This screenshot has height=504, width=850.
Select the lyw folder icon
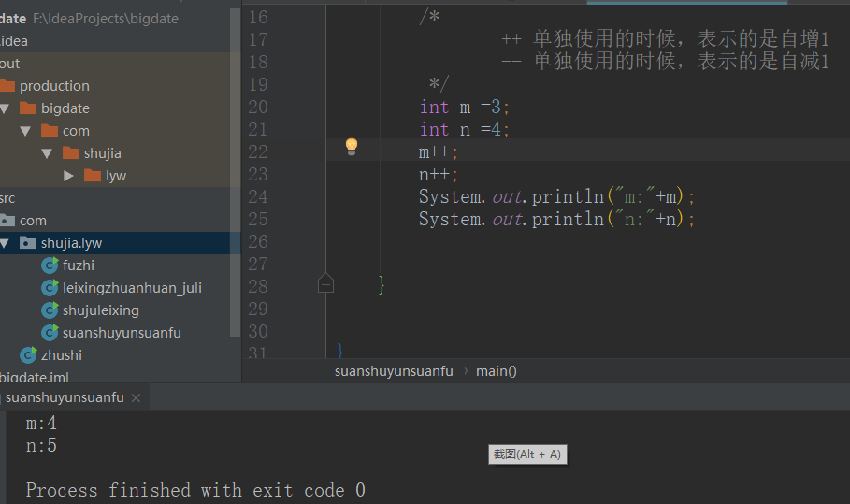tap(93, 176)
